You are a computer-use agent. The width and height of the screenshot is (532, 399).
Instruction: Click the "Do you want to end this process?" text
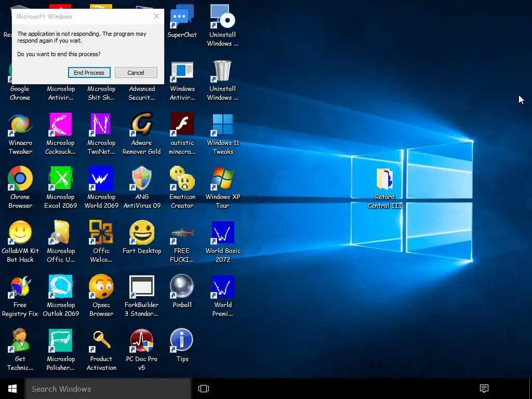pyautogui.click(x=59, y=54)
